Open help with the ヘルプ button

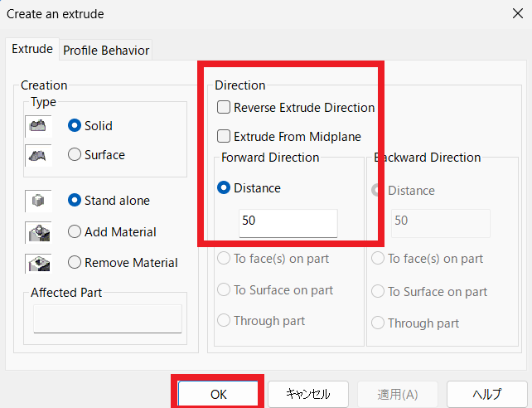pyautogui.click(x=487, y=394)
